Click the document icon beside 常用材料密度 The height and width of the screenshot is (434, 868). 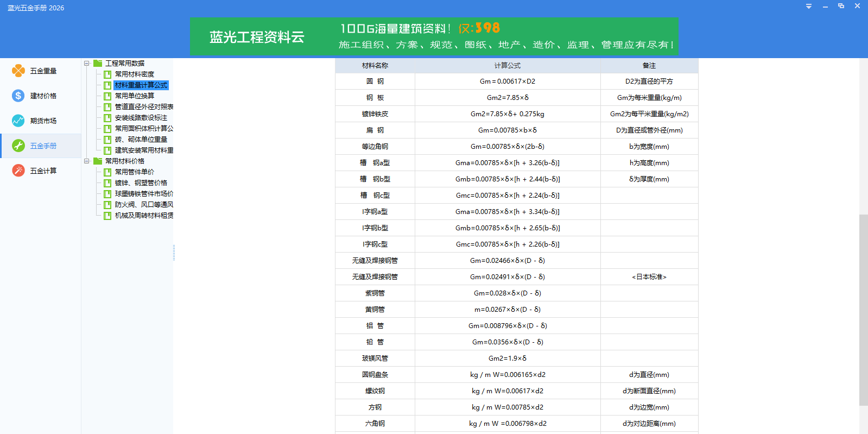click(x=107, y=74)
